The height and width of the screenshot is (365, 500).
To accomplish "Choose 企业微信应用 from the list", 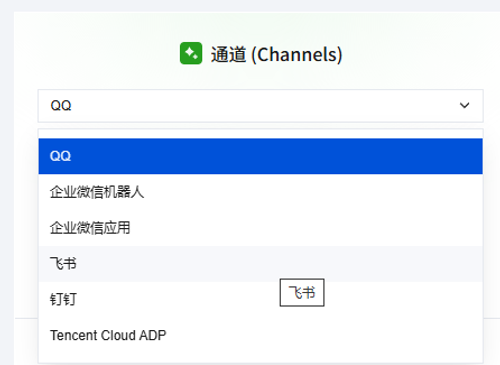I will click(260, 228).
